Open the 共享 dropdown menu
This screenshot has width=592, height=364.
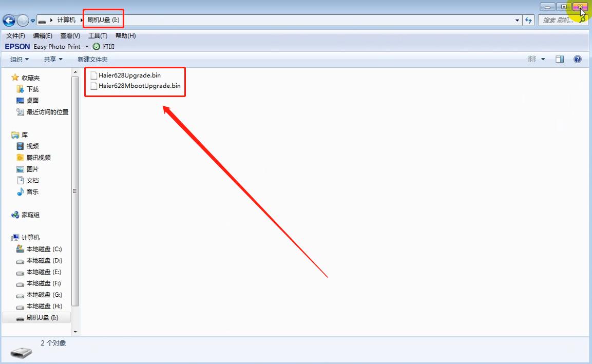[53, 59]
